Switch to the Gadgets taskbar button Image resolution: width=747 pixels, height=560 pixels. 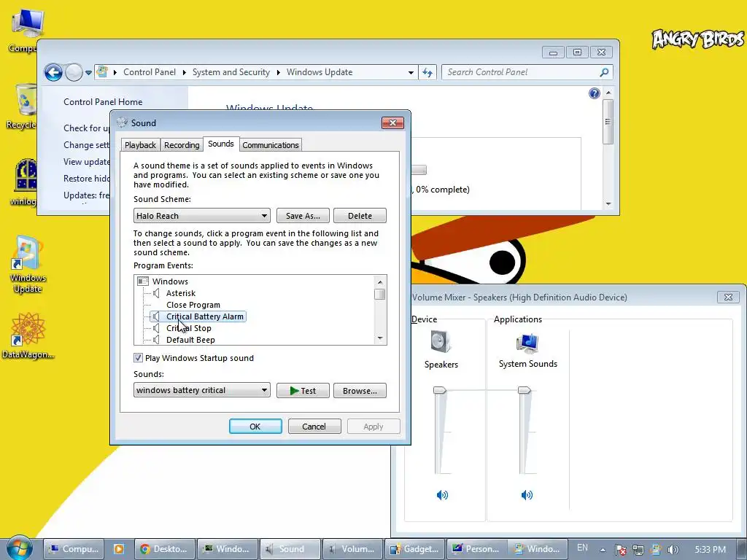tap(414, 549)
